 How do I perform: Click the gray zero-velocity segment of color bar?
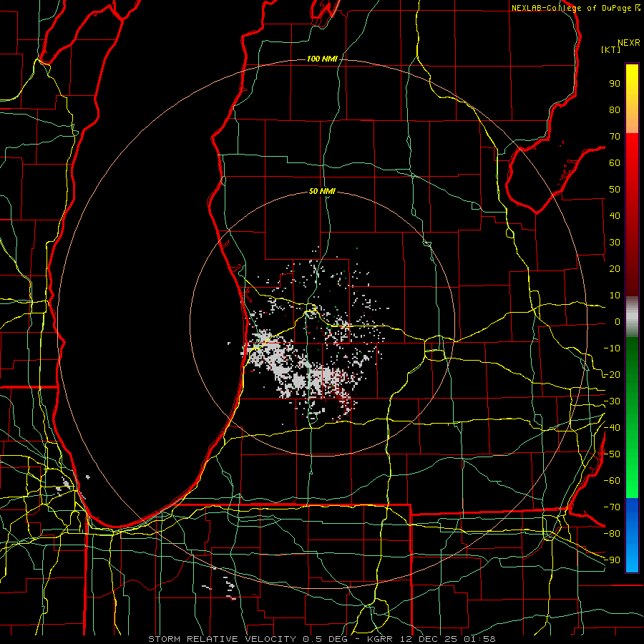pos(632,317)
